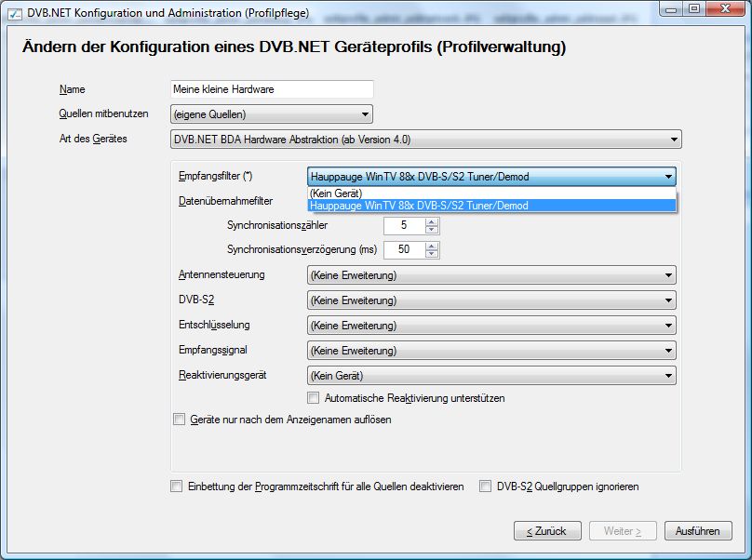Click the Name text field
The height and width of the screenshot is (560, 752).
point(272,89)
